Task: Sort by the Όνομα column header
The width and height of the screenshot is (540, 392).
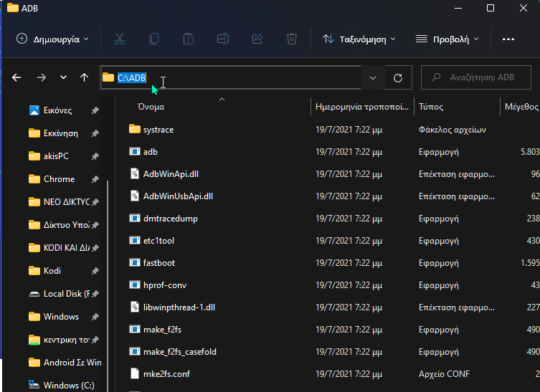Action: (x=151, y=107)
